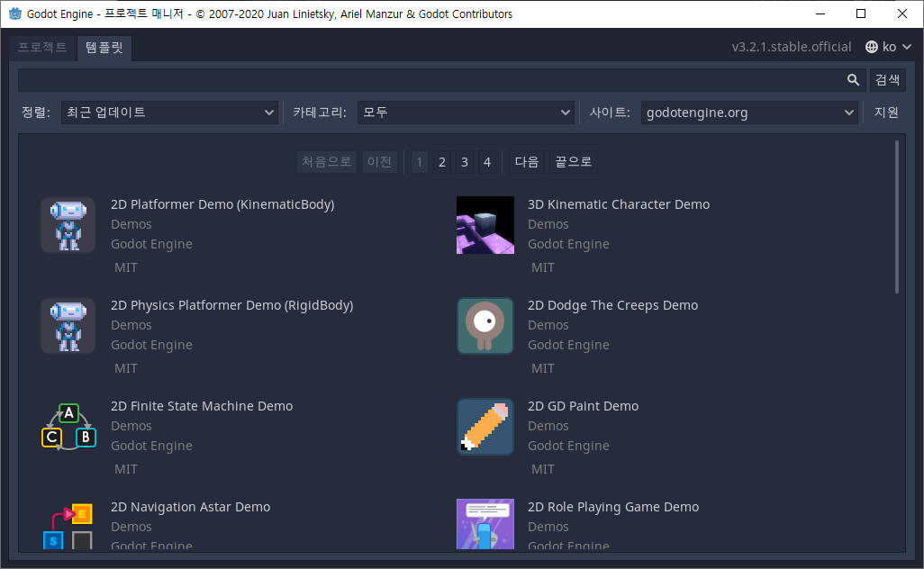Expand the ko language dropdown
This screenshot has width=924, height=569.
[889, 47]
